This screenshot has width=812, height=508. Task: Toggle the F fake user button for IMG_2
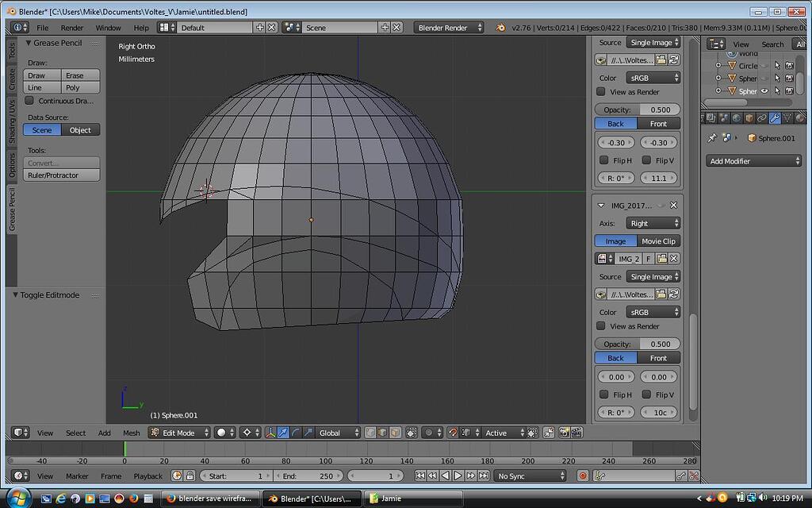coord(649,258)
